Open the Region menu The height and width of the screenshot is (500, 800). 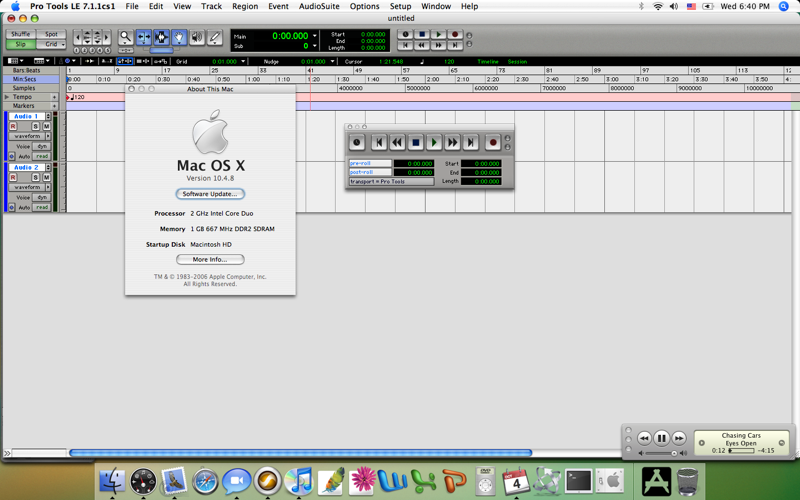(x=245, y=6)
